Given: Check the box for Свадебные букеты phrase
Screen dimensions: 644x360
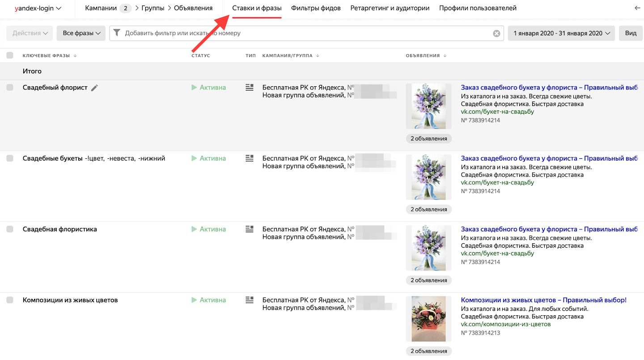Looking at the screenshot, I should point(10,158).
